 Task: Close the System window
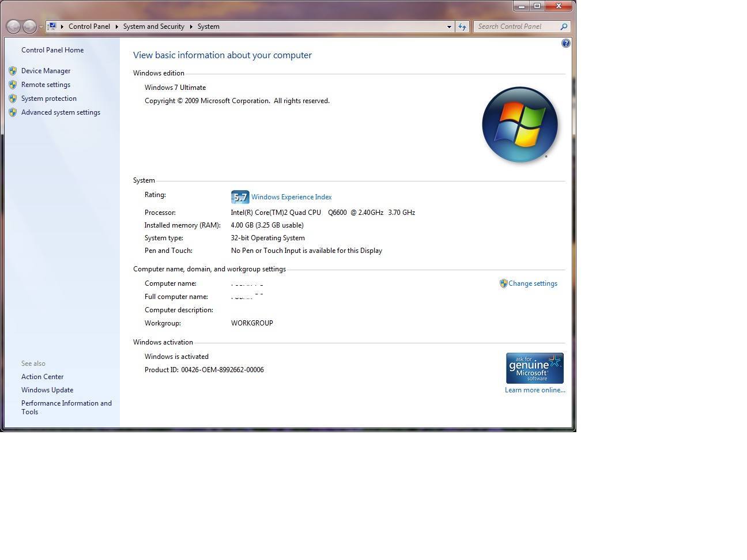(x=559, y=6)
